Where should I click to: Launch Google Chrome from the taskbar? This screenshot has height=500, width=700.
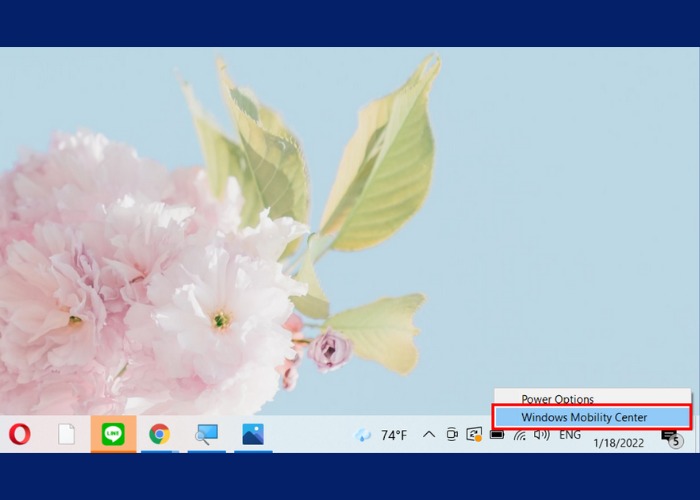tap(159, 434)
